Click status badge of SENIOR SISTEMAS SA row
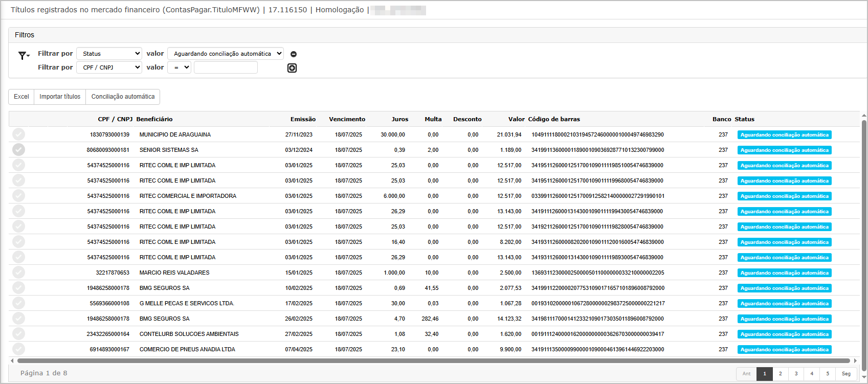This screenshot has width=868, height=384. click(784, 150)
